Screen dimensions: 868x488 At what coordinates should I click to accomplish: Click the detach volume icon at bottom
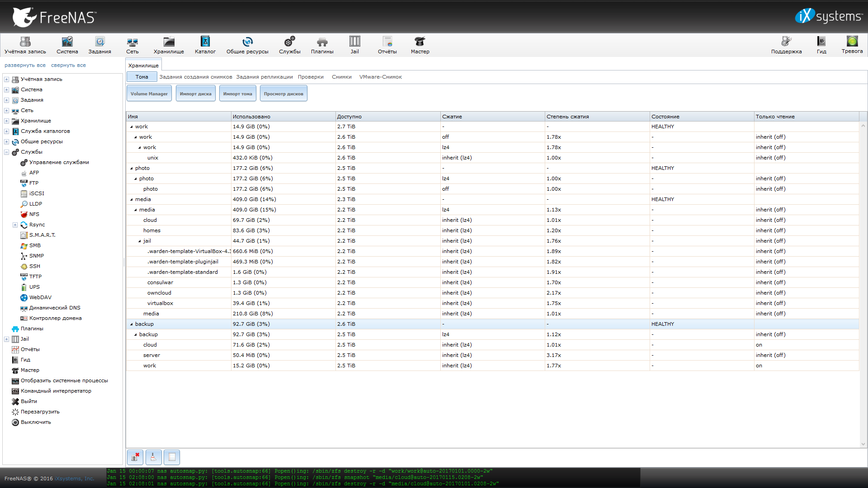pyautogui.click(x=135, y=457)
